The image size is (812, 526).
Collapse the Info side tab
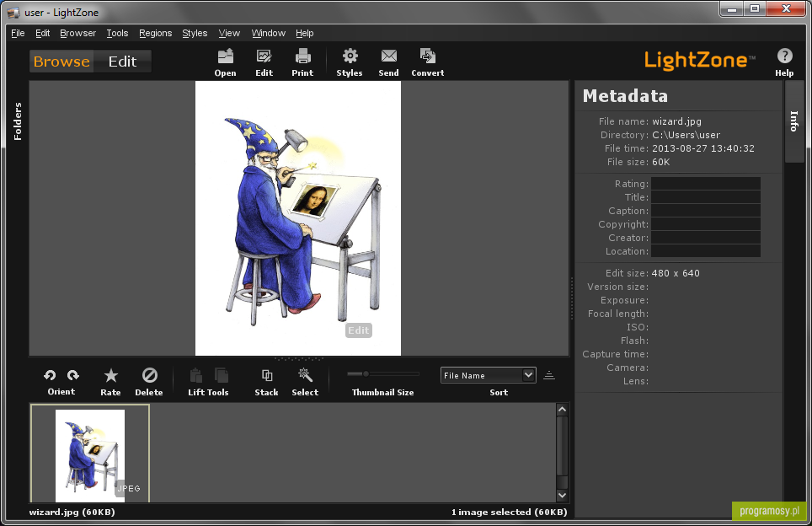pyautogui.click(x=793, y=121)
